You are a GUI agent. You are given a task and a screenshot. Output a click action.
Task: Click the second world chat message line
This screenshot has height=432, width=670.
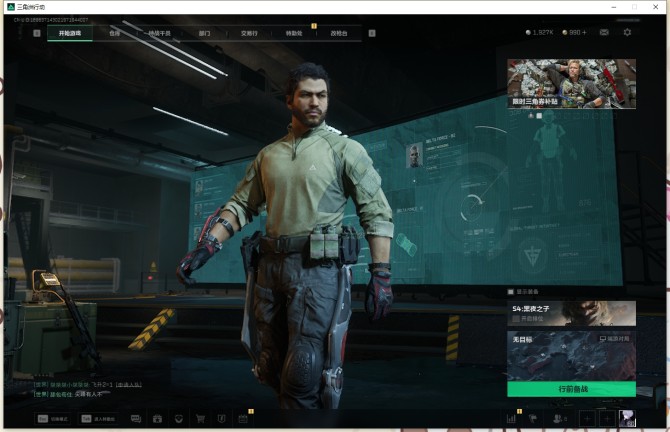68,394
